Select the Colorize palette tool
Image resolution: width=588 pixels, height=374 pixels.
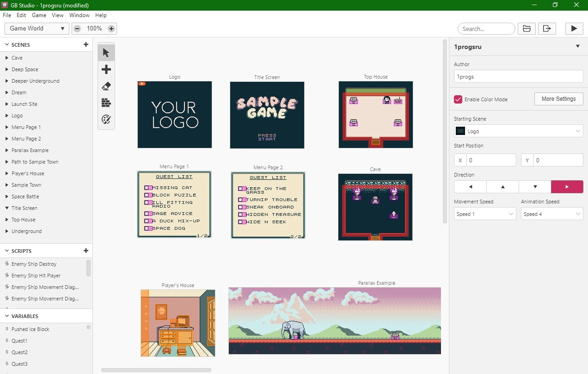point(106,120)
